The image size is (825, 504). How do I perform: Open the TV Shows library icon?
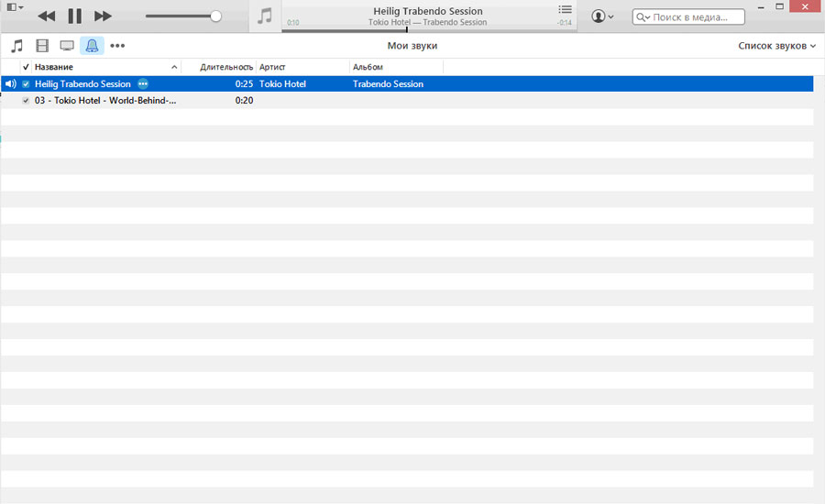coord(67,46)
